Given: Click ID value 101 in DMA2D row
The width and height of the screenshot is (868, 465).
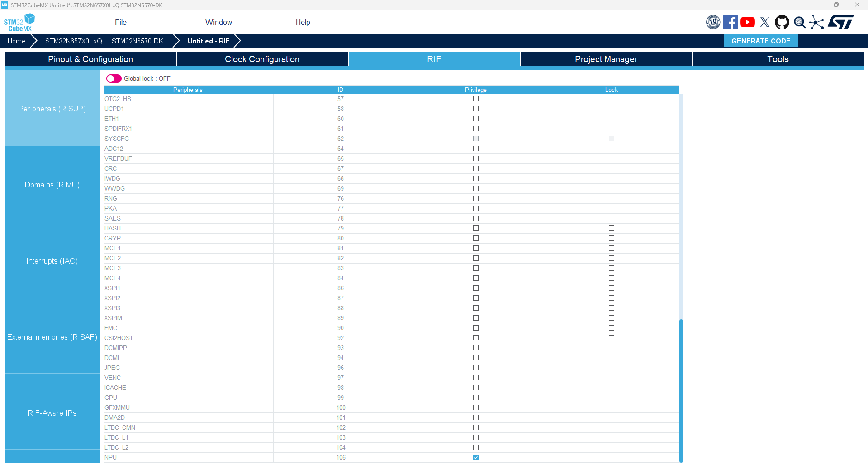Looking at the screenshot, I should [341, 417].
